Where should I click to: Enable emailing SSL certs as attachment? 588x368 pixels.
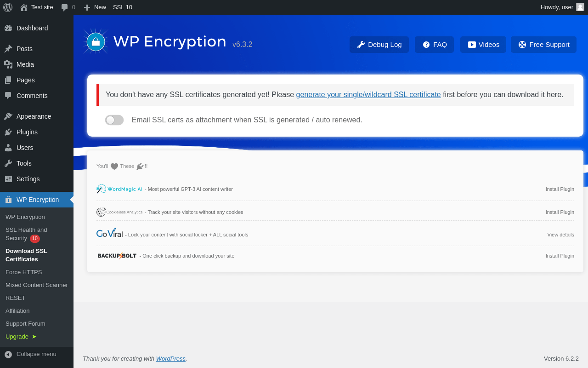(x=114, y=120)
